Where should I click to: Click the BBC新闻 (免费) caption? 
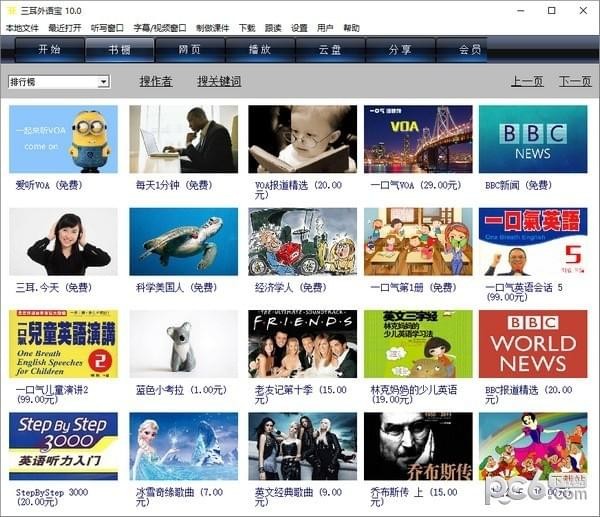(518, 185)
